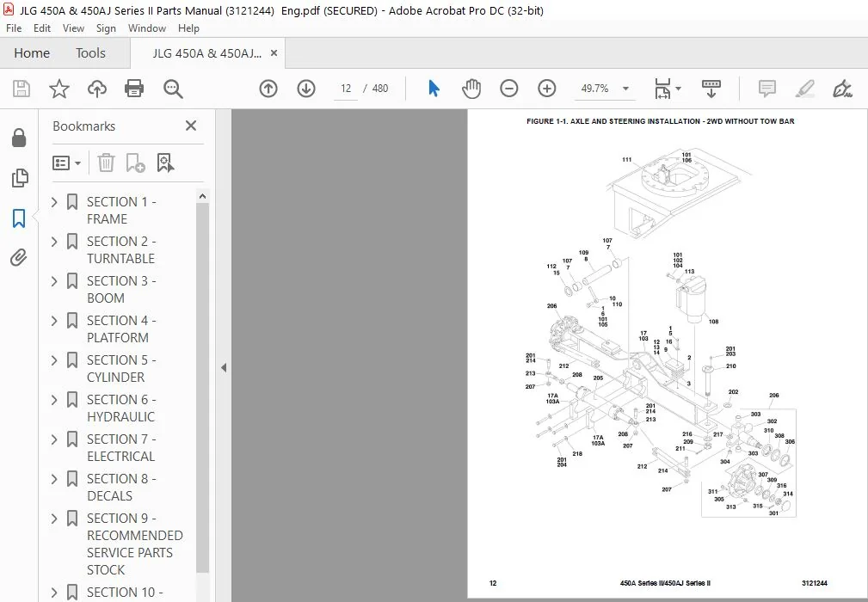Zoom out with the minus icon
Image resolution: width=868 pixels, height=602 pixels.
508,89
